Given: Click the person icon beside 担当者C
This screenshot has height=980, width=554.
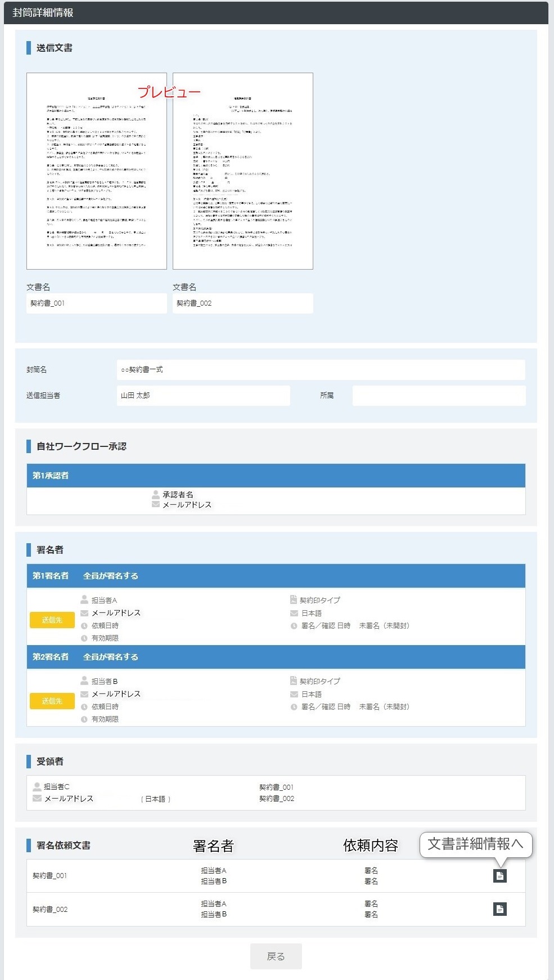Looking at the screenshot, I should pyautogui.click(x=37, y=786).
